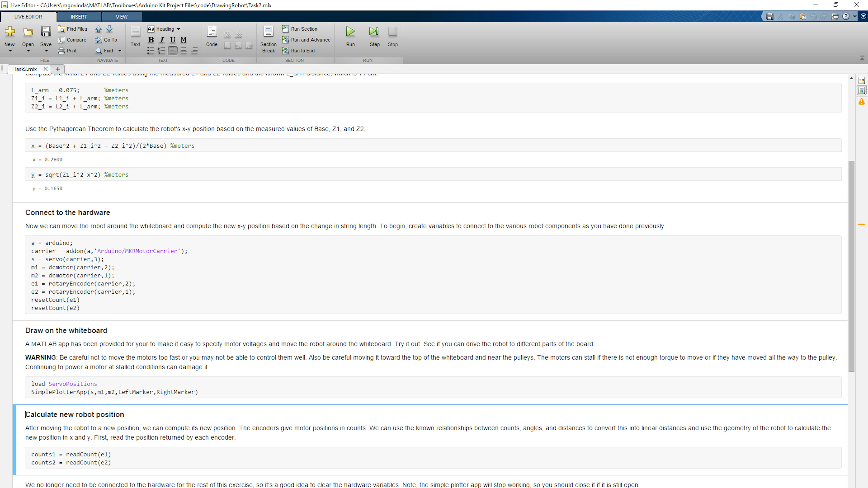Click the scrollbar up arrow

tap(852, 79)
